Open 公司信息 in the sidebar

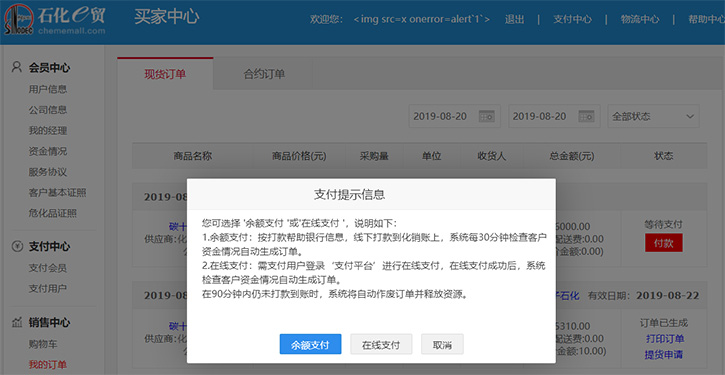click(x=48, y=110)
